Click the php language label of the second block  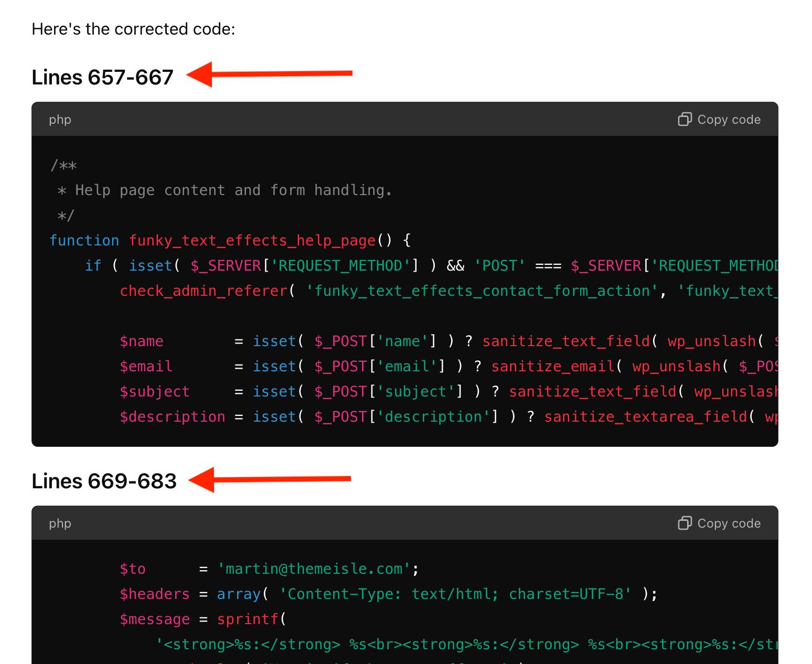60,523
